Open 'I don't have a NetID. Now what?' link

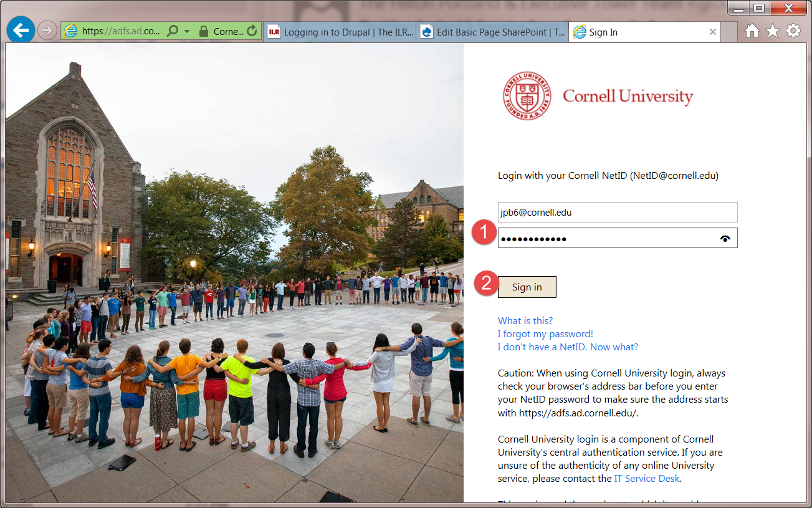(x=568, y=347)
